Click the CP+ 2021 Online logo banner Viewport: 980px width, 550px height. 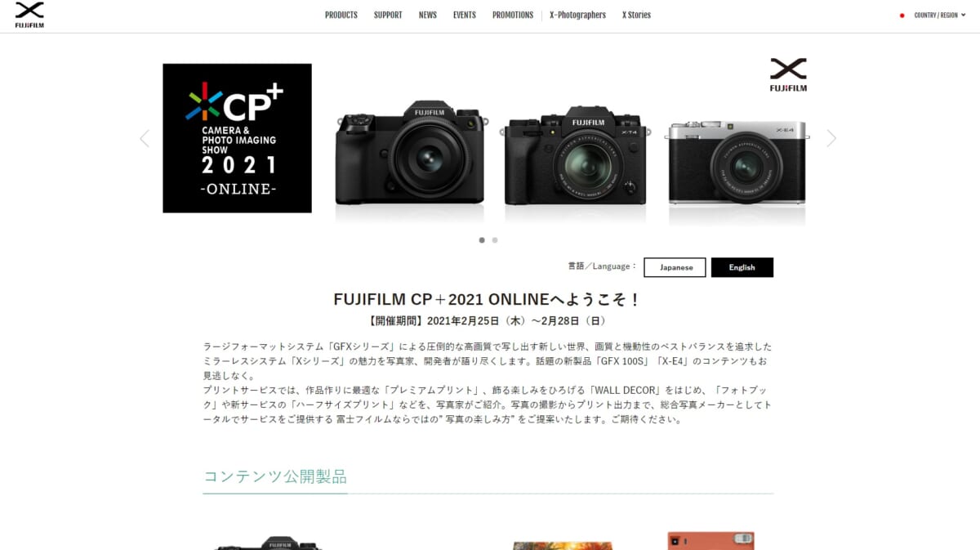[x=237, y=138]
